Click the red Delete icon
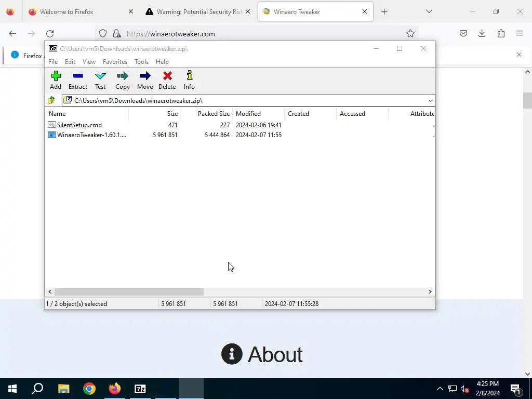The height and width of the screenshot is (399, 532). tap(167, 76)
